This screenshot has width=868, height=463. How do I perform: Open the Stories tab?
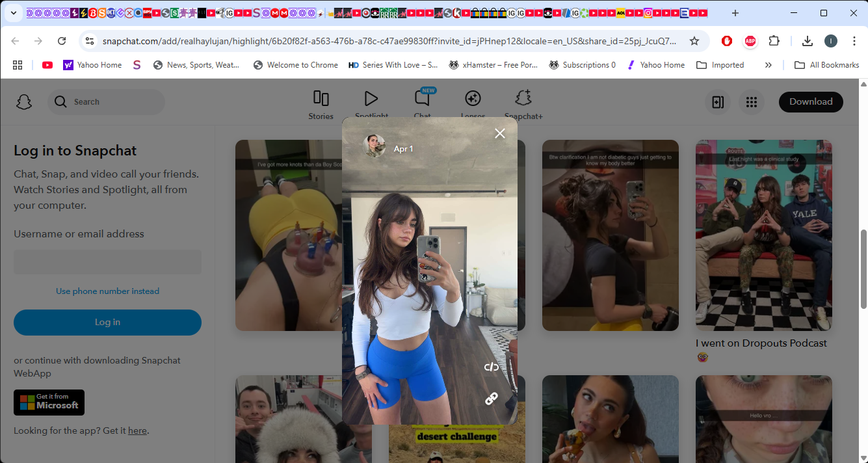[321, 105]
